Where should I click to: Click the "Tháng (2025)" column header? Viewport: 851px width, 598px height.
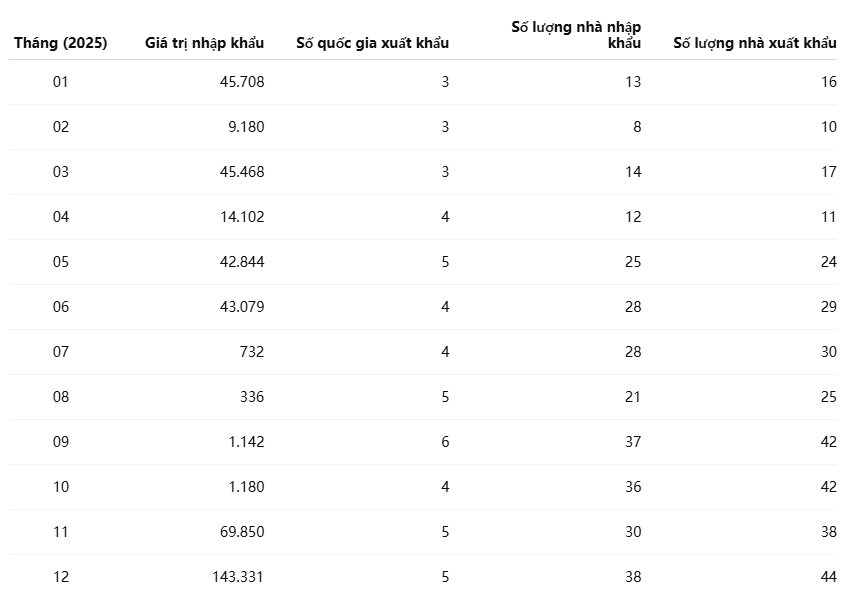coord(60,43)
